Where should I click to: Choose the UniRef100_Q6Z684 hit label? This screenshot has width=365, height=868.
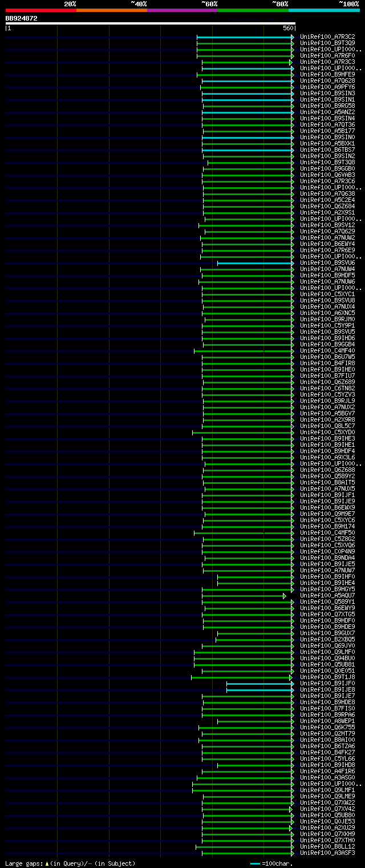coord(327,207)
